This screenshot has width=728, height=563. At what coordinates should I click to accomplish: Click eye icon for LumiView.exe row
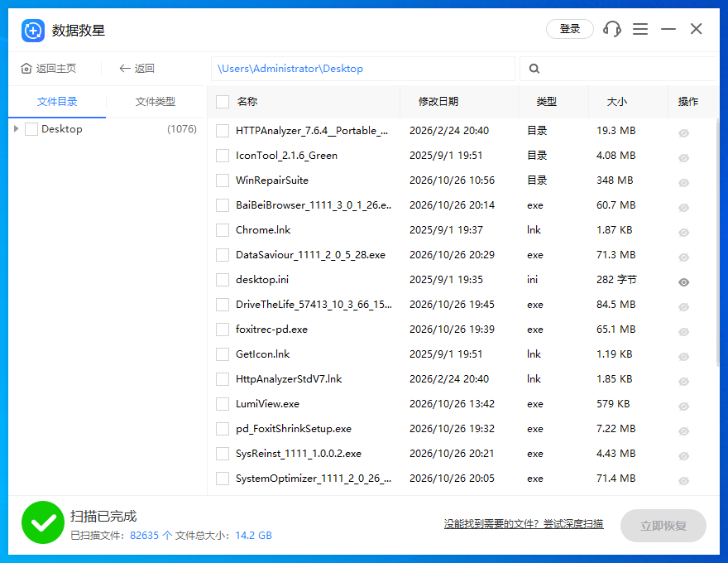click(x=683, y=407)
